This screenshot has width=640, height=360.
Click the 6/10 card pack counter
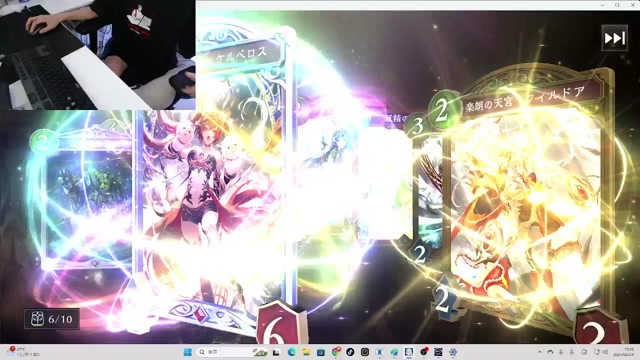[52, 319]
